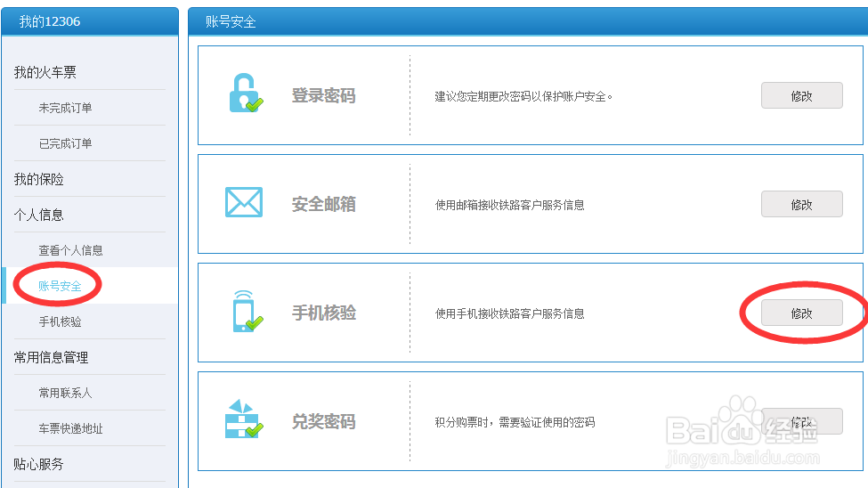
Task: Open 已完成订单 completed orders
Action: 65,143
